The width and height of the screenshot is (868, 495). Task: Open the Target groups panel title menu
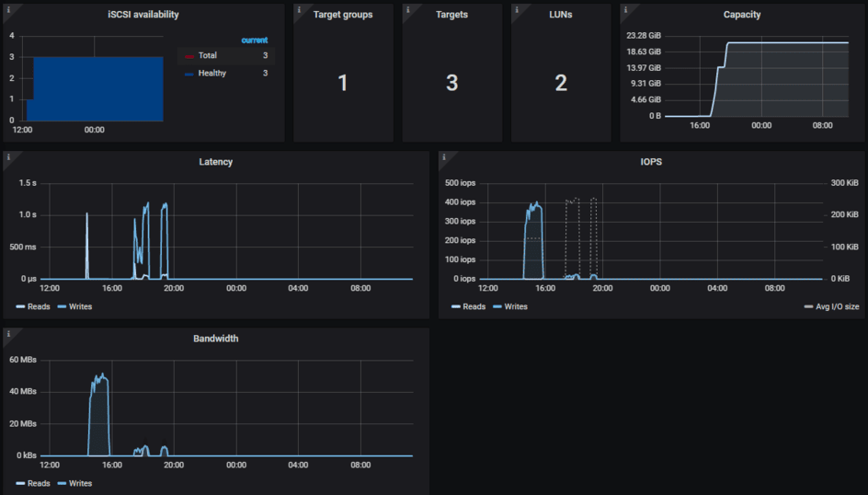tap(343, 15)
